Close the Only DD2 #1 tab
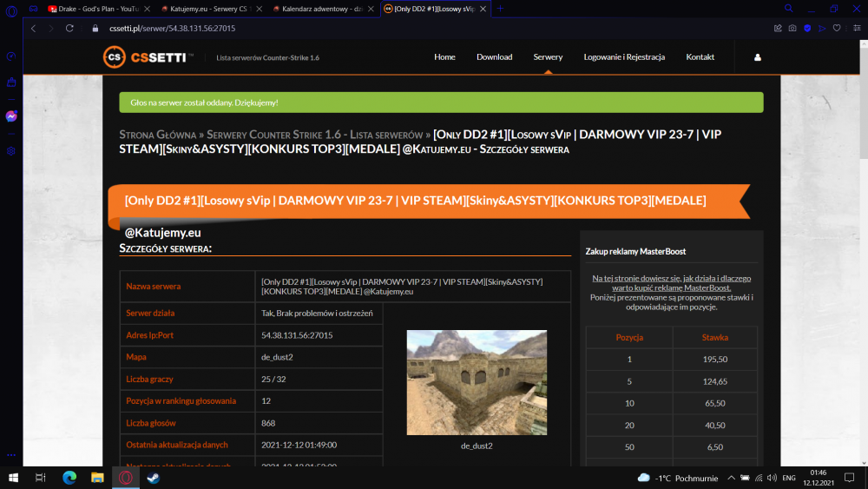 (x=483, y=9)
